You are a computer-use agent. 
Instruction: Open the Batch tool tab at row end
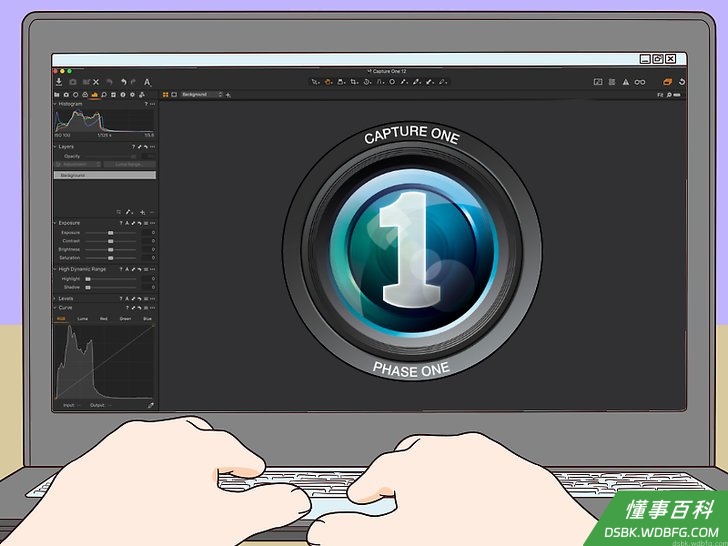pyautogui.click(x=142, y=95)
